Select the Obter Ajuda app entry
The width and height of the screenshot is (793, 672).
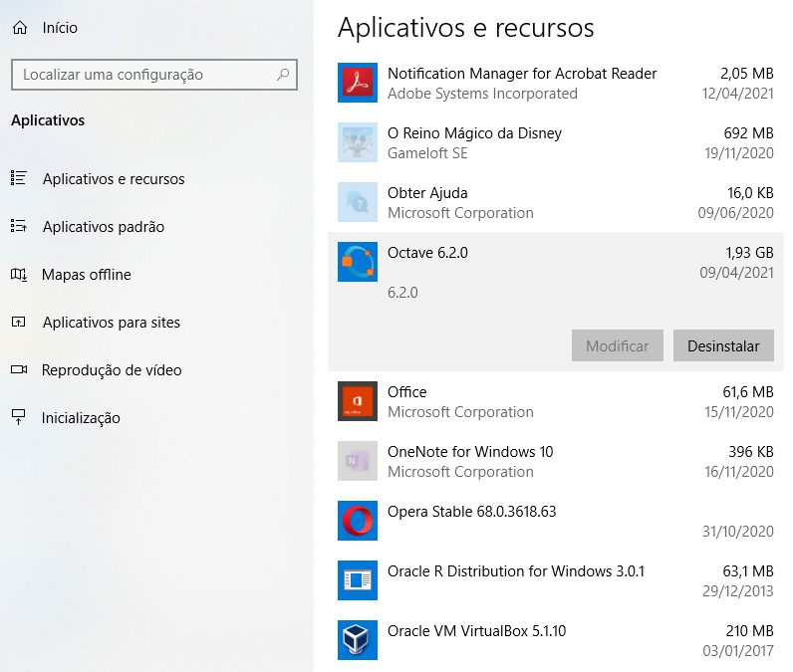pos(556,202)
